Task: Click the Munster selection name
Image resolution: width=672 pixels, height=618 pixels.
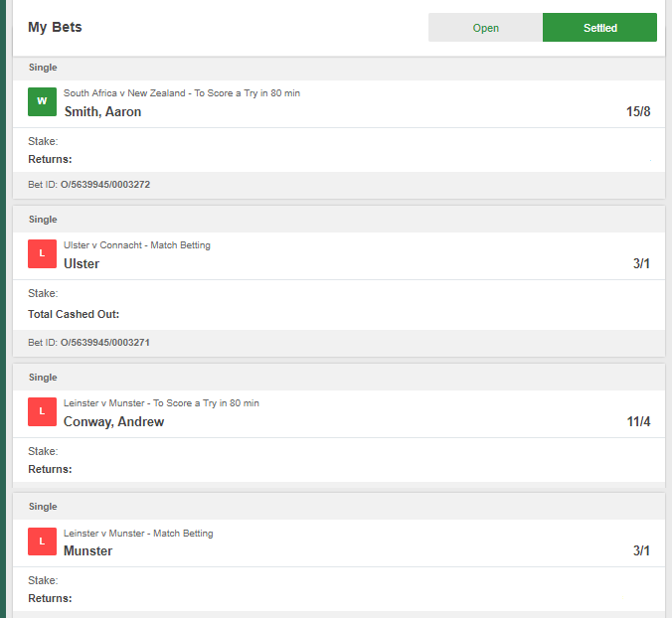Action: [87, 551]
